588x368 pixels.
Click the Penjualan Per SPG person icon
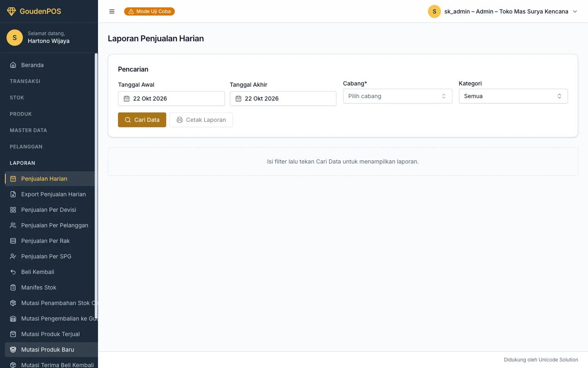13,256
